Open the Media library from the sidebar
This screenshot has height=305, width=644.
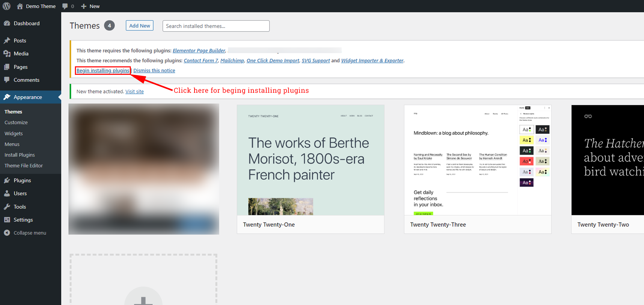point(7,53)
